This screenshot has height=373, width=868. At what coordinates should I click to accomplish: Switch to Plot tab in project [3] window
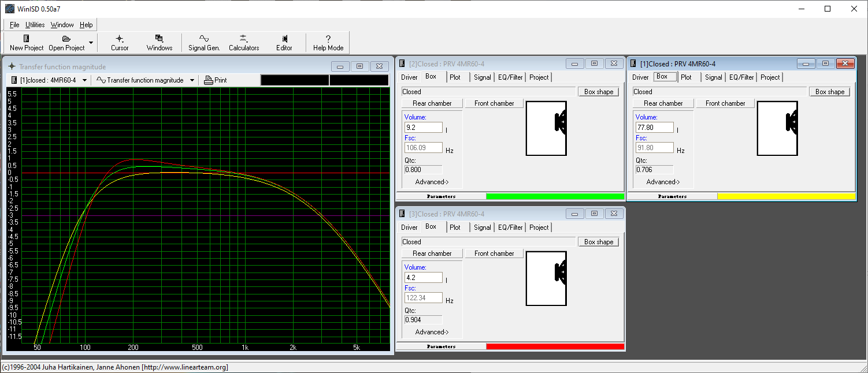pos(455,227)
